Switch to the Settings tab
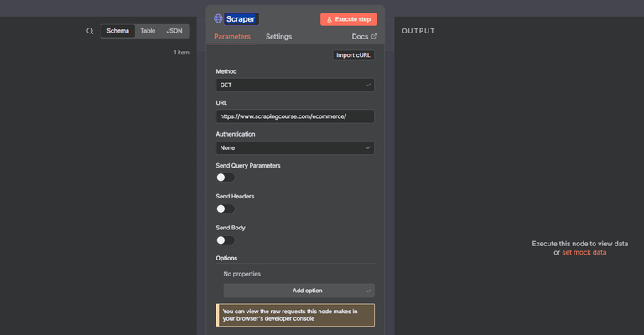The image size is (644, 335). point(278,37)
